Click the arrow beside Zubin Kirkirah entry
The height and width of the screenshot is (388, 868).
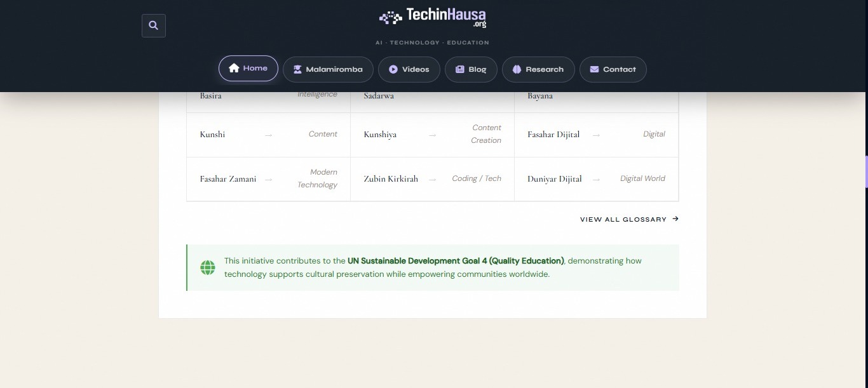pos(433,179)
